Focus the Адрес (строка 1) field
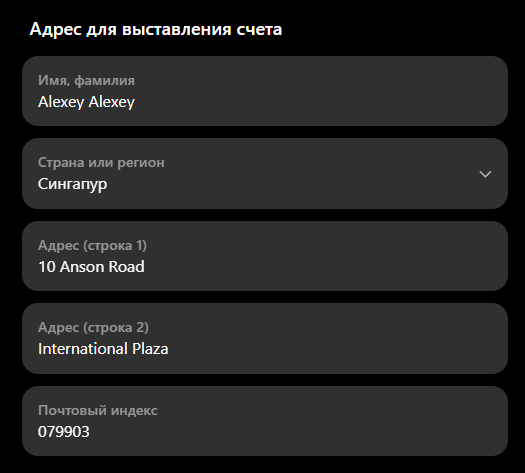This screenshot has width=525, height=473. (x=265, y=256)
